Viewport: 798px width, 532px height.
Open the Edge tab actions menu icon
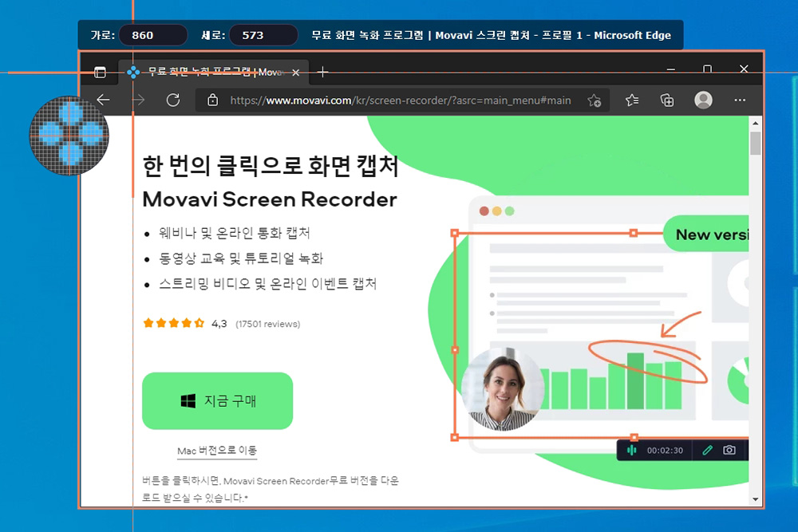tap(101, 73)
